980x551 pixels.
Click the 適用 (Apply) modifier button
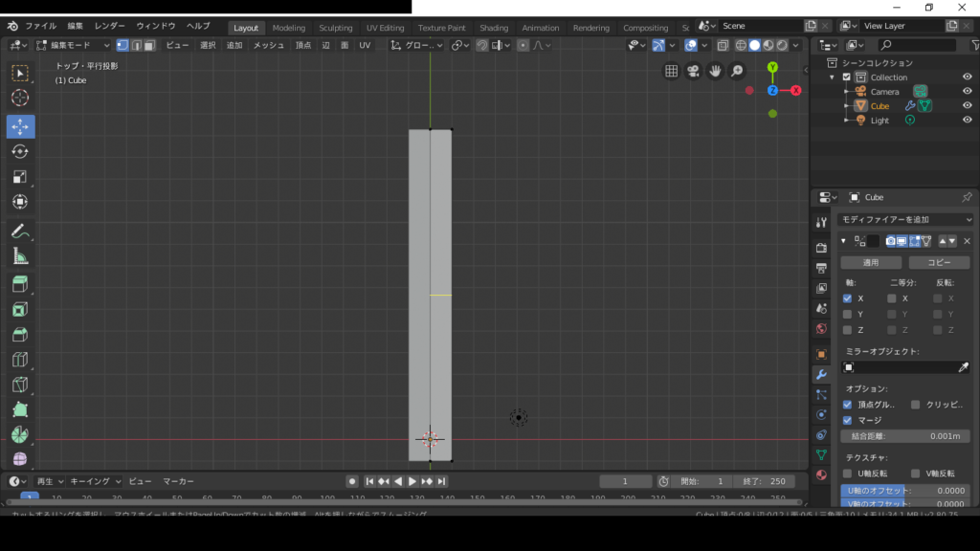click(870, 262)
